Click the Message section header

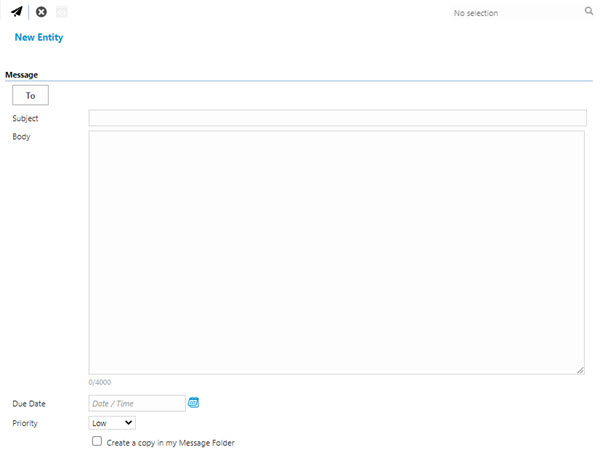(22, 75)
